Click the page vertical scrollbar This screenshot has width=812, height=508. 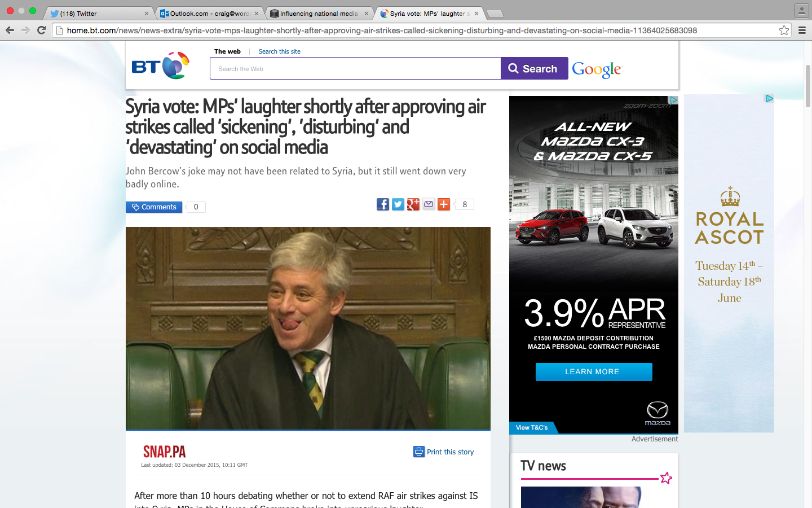pos(807,86)
